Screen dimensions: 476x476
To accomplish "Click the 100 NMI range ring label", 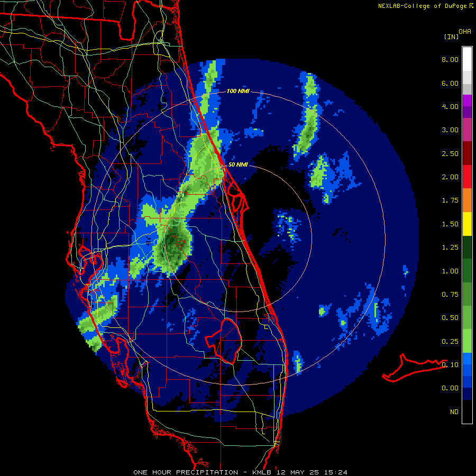I will [238, 91].
